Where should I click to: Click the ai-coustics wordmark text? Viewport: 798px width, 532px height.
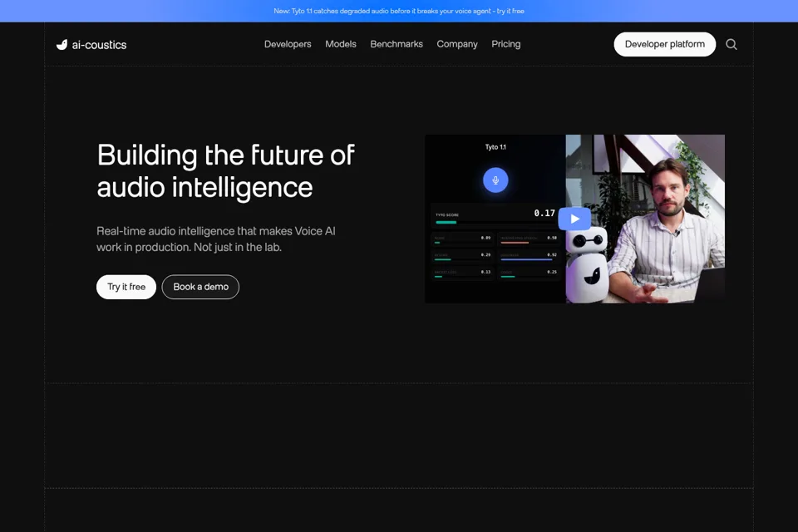tap(99, 45)
